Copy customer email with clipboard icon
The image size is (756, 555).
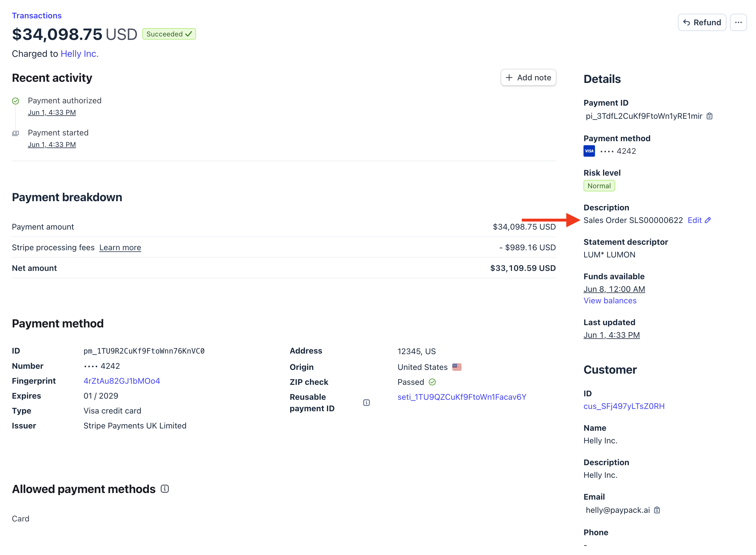pos(657,510)
